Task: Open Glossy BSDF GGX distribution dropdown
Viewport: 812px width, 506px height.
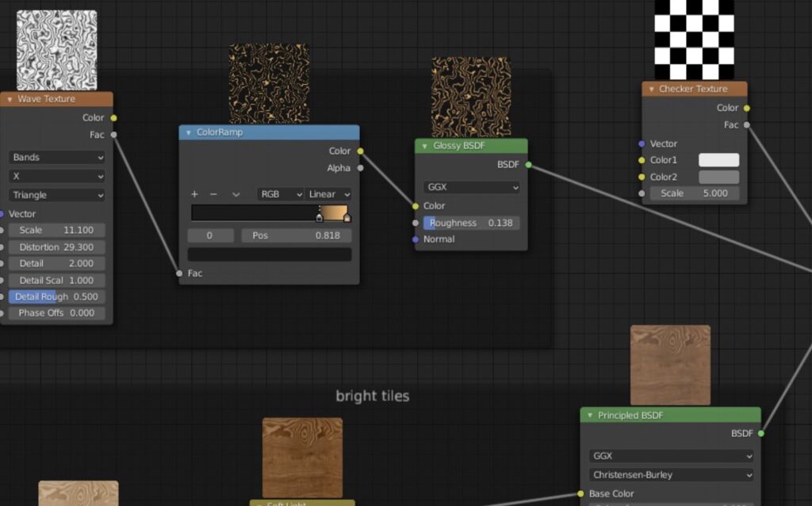Action: click(x=471, y=187)
